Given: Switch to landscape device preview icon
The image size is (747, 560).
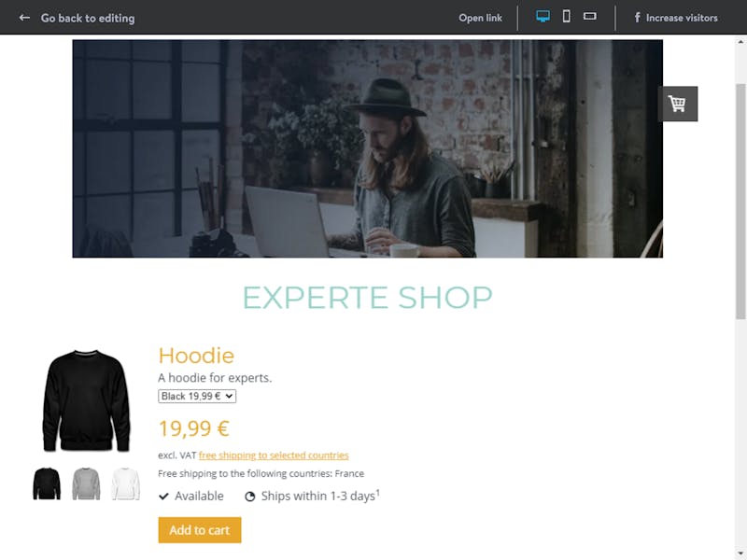Looking at the screenshot, I should pyautogui.click(x=589, y=16).
